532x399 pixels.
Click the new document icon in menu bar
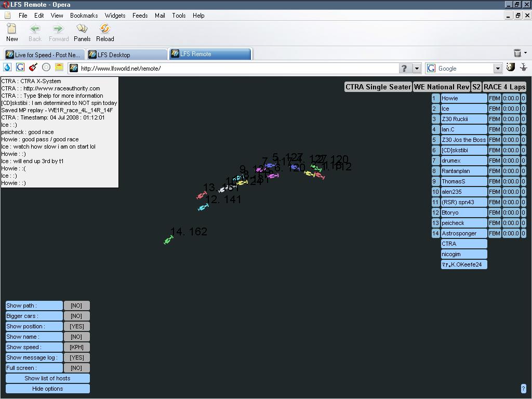pos(7,16)
